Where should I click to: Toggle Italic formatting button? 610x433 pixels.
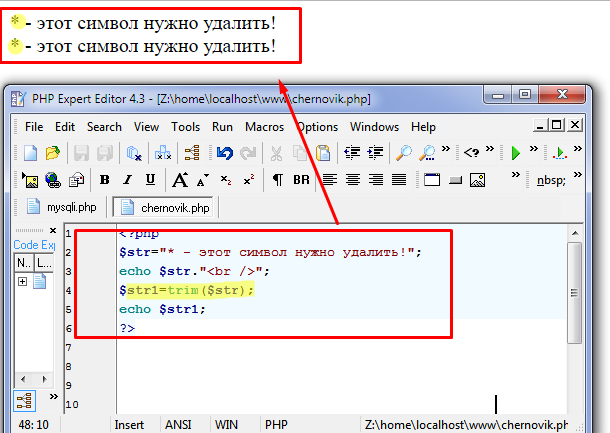click(127, 180)
